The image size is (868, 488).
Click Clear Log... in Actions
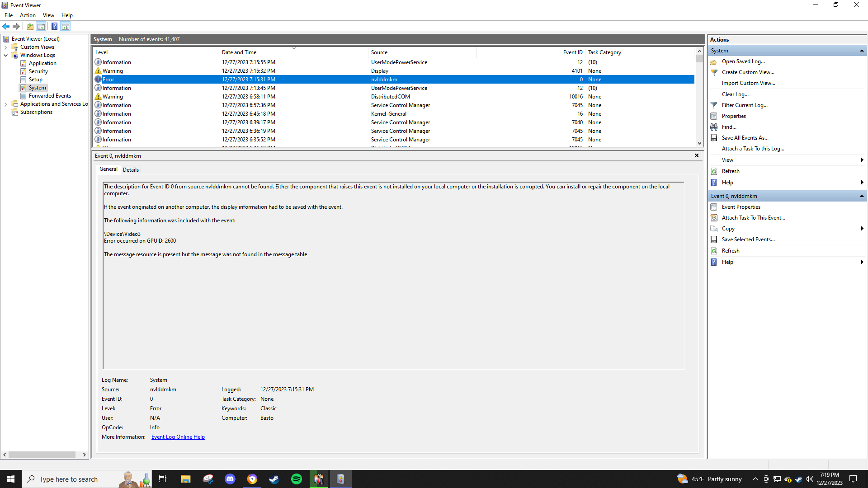735,94
